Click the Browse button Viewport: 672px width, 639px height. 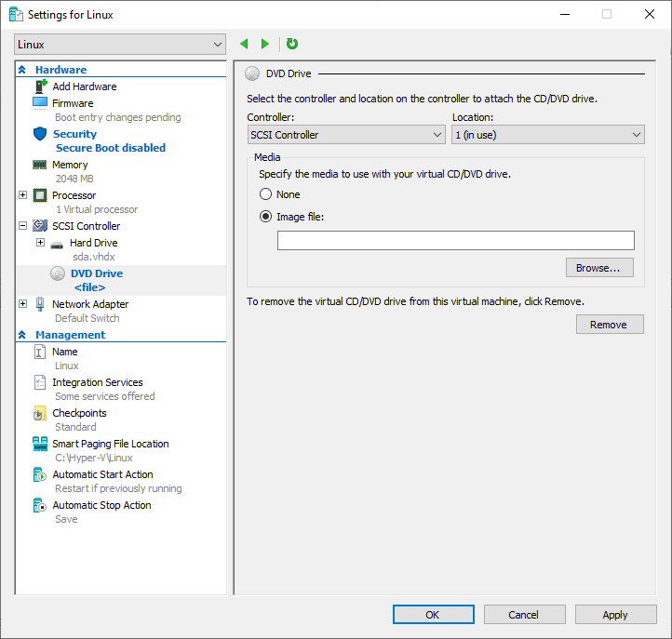click(599, 268)
